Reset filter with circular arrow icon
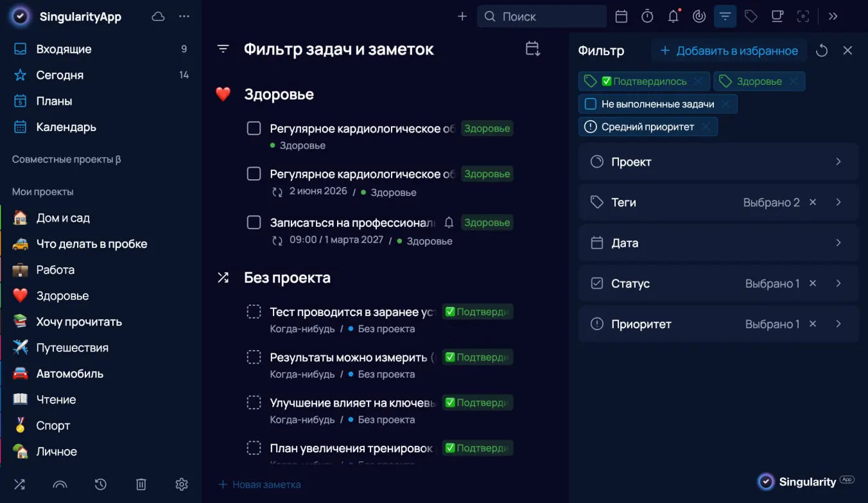The width and height of the screenshot is (868, 503). [x=822, y=51]
